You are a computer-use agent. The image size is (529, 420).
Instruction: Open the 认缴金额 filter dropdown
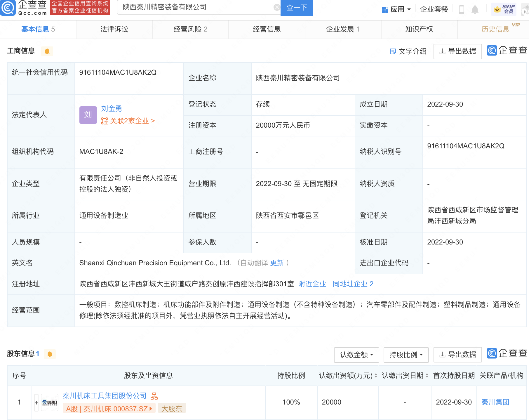coord(356,355)
